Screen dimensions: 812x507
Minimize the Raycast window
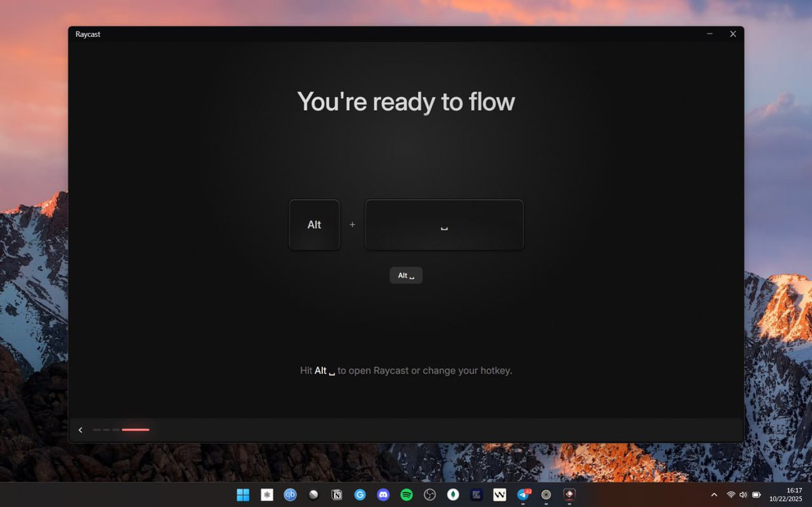pyautogui.click(x=710, y=34)
